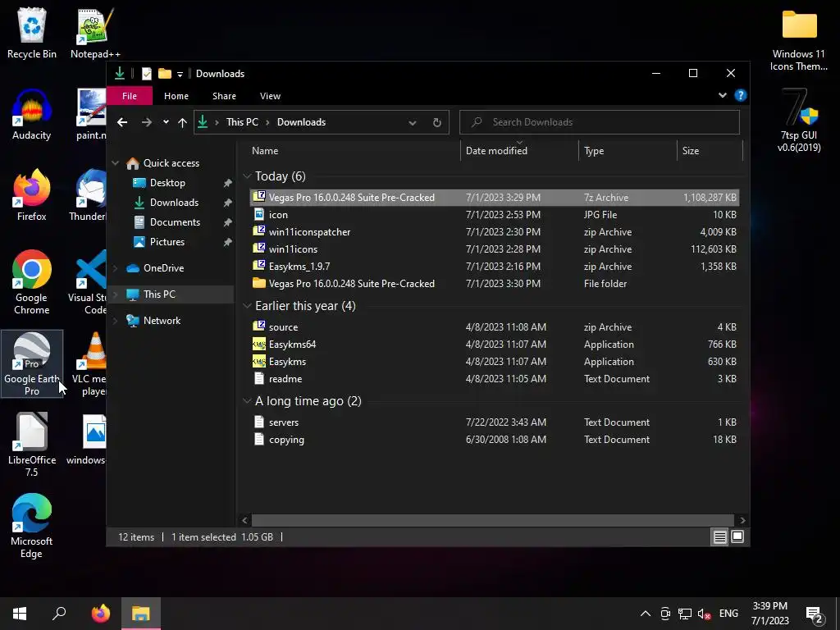Click the New folder quick access toolbar icon
840x630 pixels.
click(x=164, y=73)
